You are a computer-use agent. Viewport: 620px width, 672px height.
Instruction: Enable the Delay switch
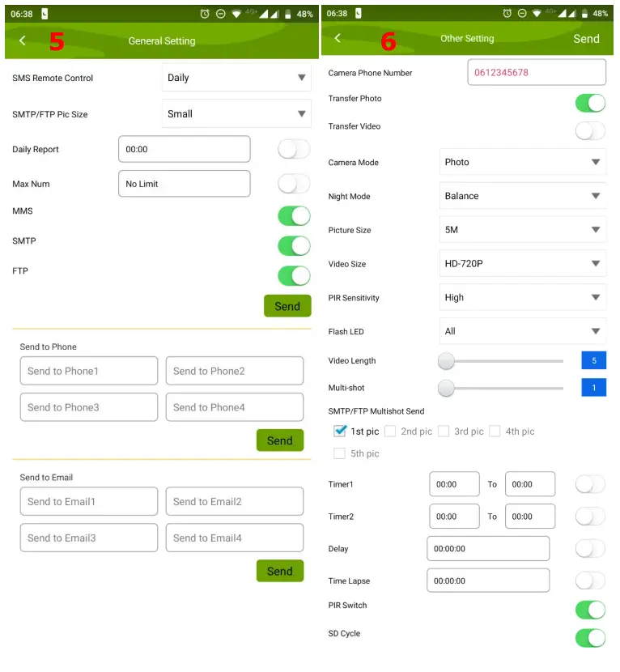[x=590, y=549]
